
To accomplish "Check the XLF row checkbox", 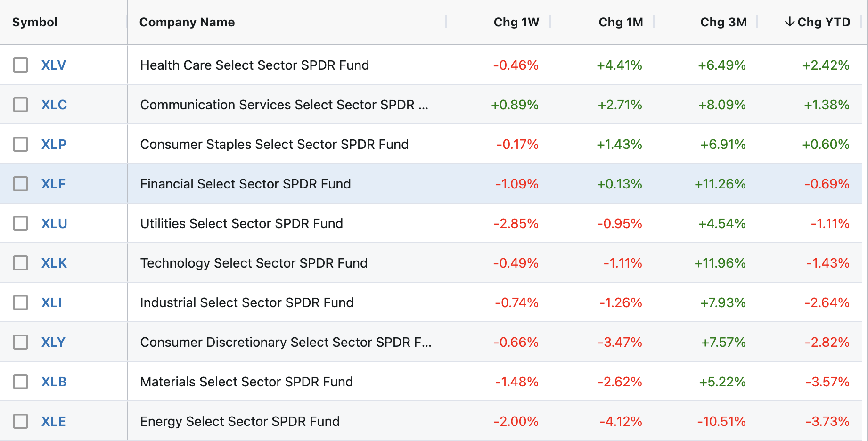I will tap(20, 184).
